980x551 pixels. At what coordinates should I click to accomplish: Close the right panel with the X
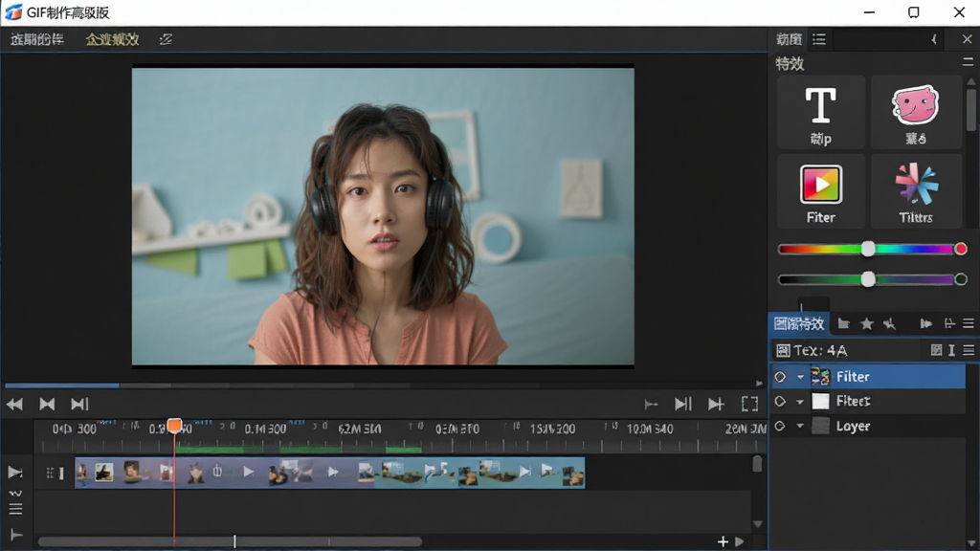(967, 39)
